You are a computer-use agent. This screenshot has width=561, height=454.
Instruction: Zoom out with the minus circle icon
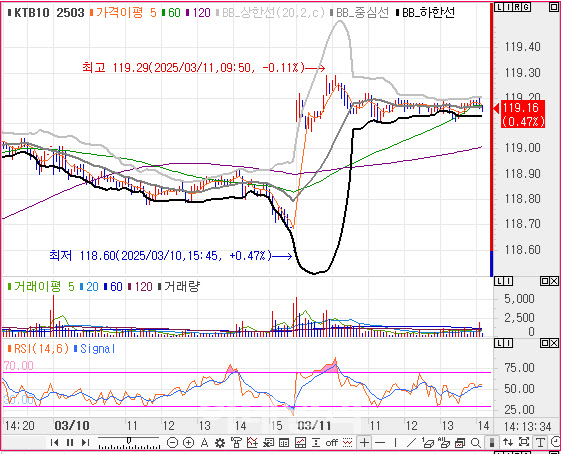coord(172,443)
